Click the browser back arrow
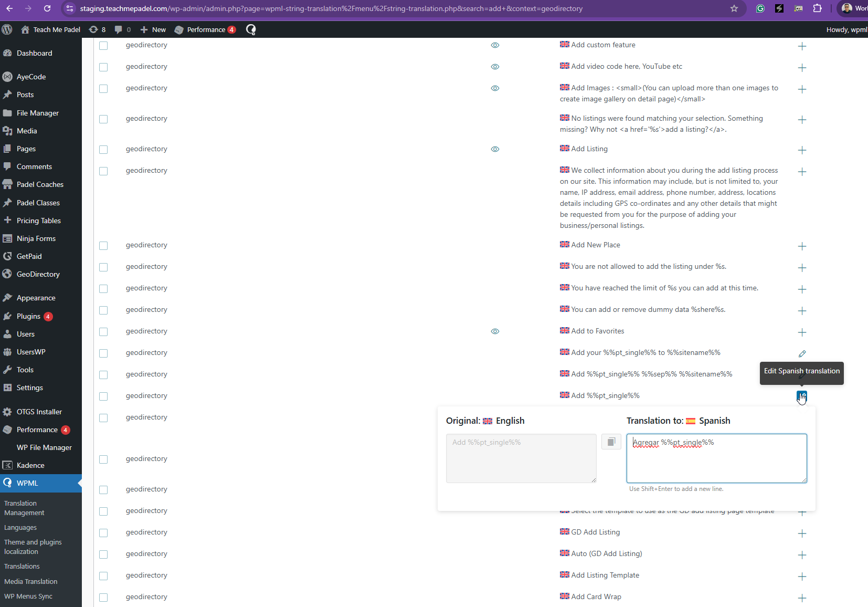 pos(9,8)
